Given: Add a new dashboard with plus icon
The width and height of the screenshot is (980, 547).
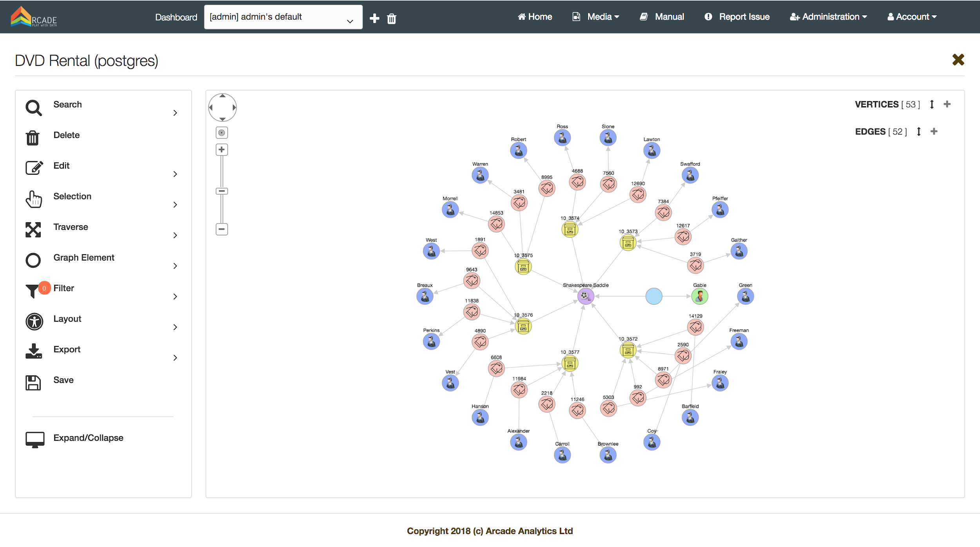Looking at the screenshot, I should coord(374,18).
